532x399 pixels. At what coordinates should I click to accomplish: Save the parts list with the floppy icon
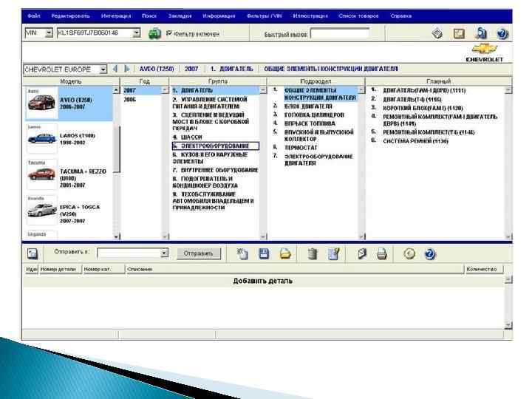(264, 253)
